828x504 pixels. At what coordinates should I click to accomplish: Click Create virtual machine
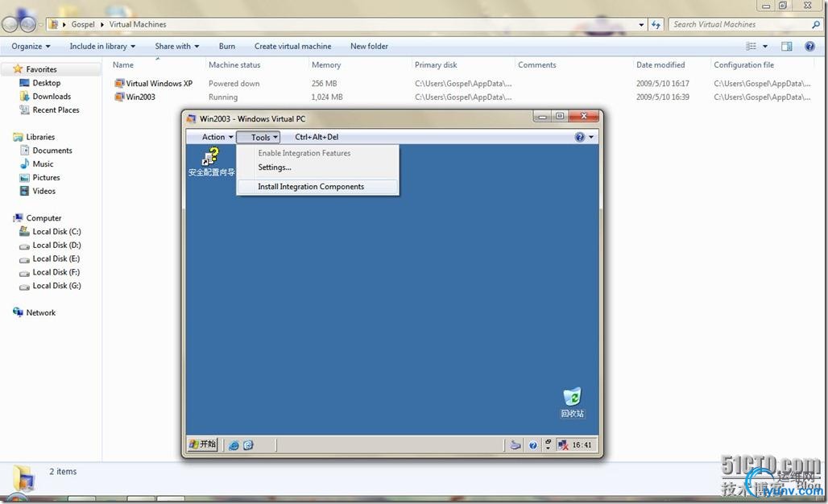click(293, 47)
